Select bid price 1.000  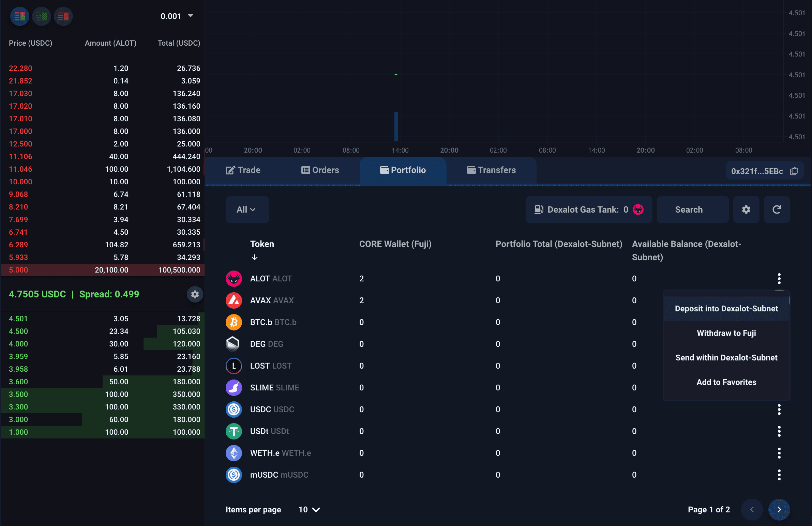click(x=18, y=432)
